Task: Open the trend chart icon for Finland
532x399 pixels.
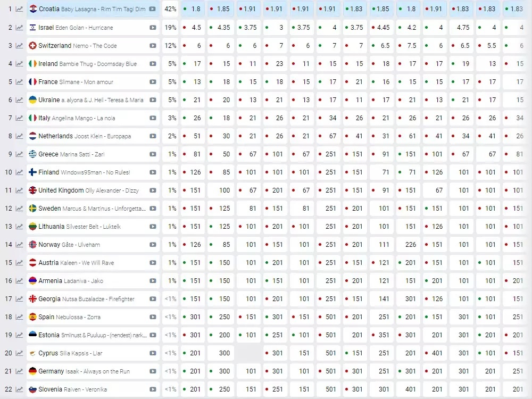Action: pos(19,172)
